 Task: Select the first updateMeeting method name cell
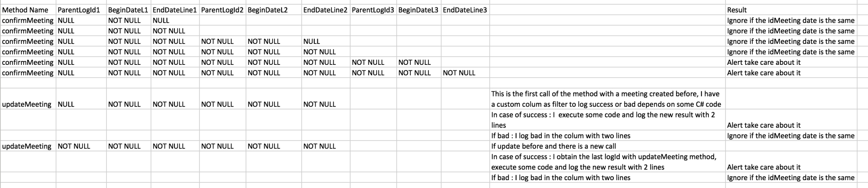click(x=27, y=104)
